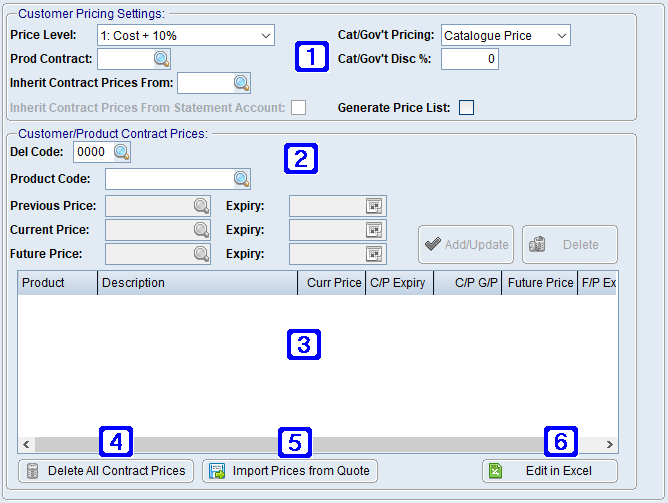The width and height of the screenshot is (668, 503).
Task: Sort by the Description column header
Action: [x=197, y=283]
